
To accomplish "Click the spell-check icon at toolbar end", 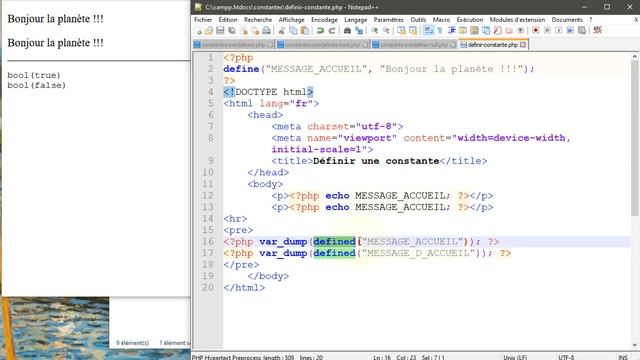I will 598,31.
